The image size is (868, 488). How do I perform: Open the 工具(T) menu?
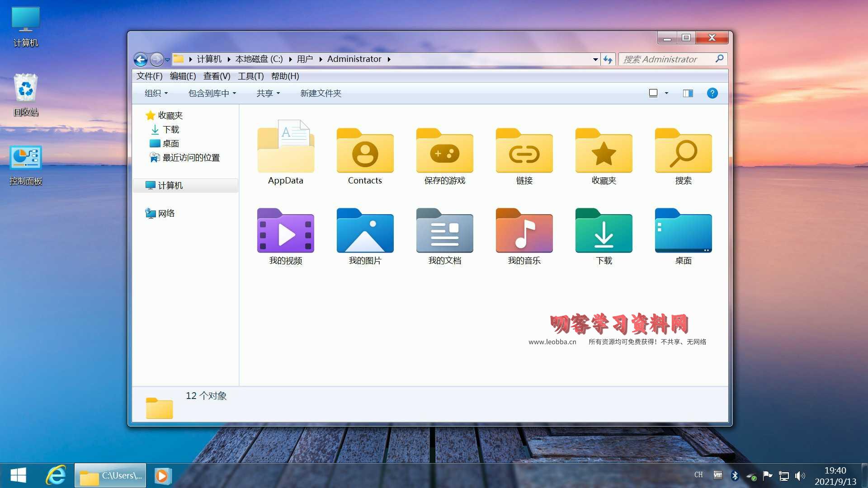click(250, 76)
